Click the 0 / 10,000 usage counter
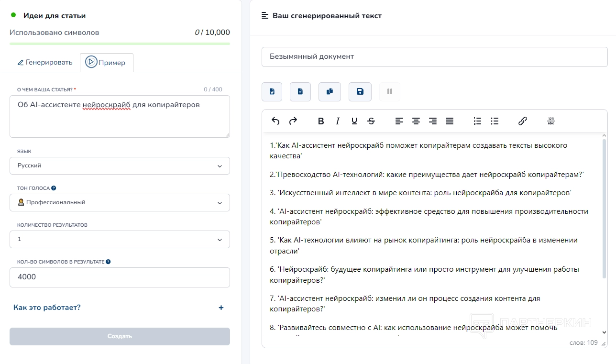 pos(212,33)
